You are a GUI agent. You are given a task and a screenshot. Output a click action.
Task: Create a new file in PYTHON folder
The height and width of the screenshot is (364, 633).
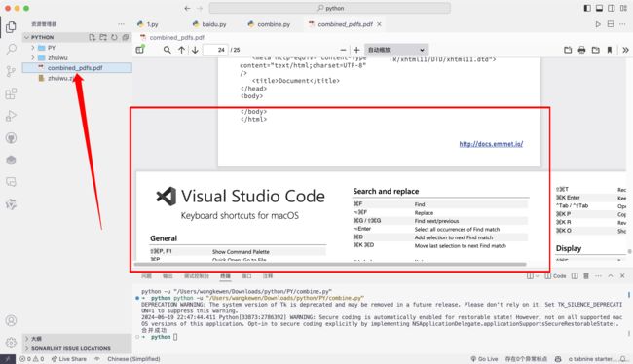pos(93,37)
